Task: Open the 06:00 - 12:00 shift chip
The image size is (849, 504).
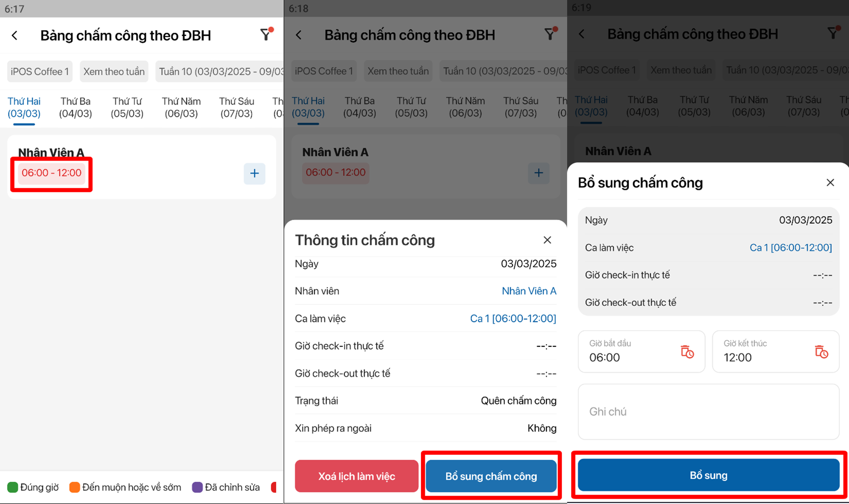Action: point(51,173)
